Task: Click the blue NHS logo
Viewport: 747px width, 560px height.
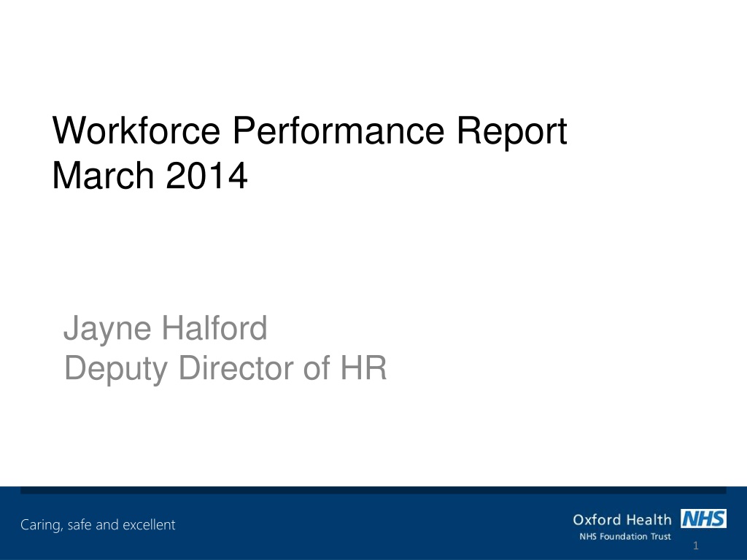Action: pyautogui.click(x=703, y=518)
